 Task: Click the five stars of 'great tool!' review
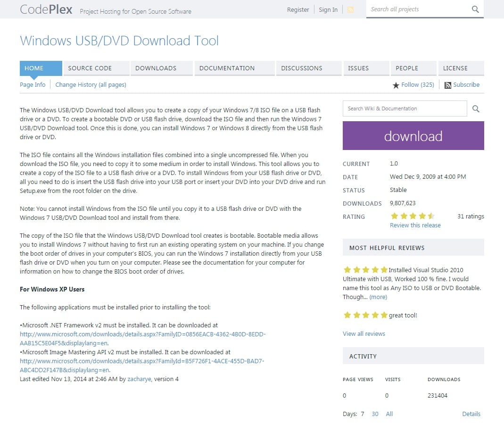tap(365, 315)
